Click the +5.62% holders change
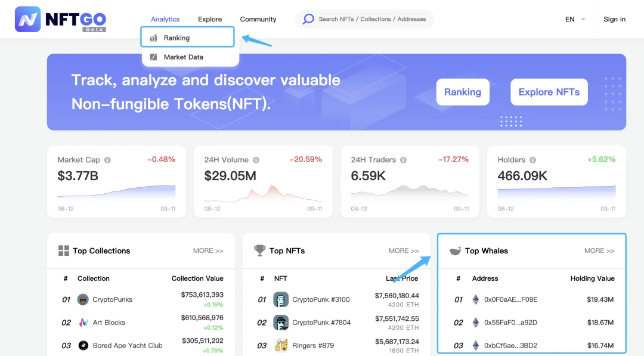This screenshot has height=356, width=644. pos(601,159)
